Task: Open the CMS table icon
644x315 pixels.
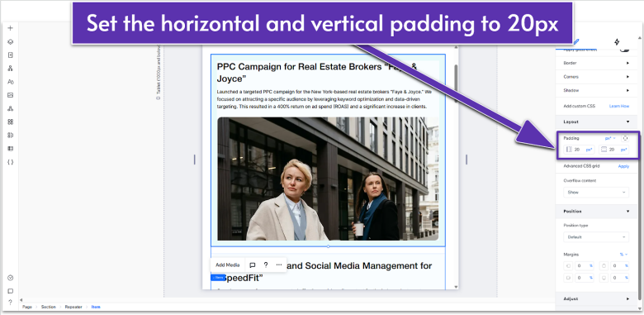Action: 11,149
